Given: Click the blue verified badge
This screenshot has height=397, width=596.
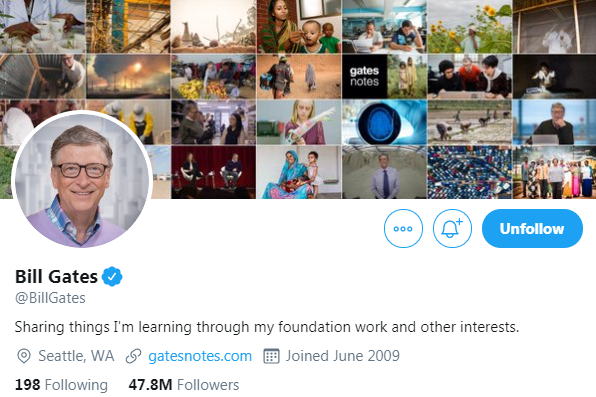Looking at the screenshot, I should (112, 276).
